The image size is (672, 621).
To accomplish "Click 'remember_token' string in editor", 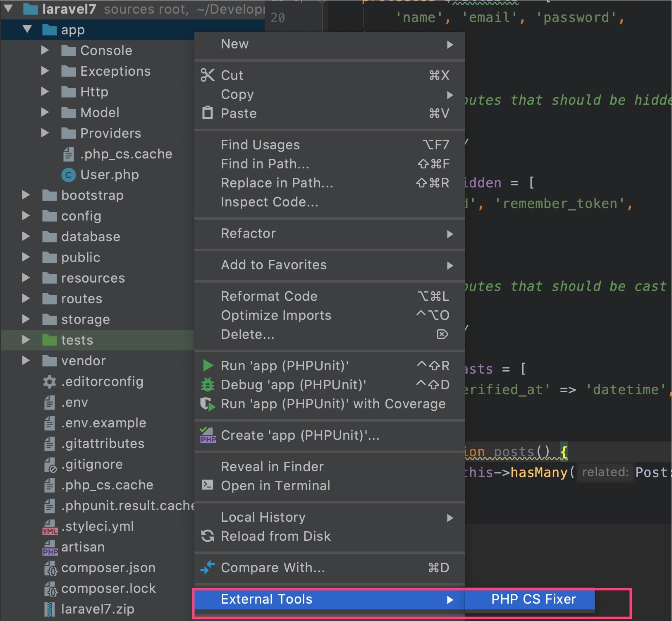I will (560, 204).
